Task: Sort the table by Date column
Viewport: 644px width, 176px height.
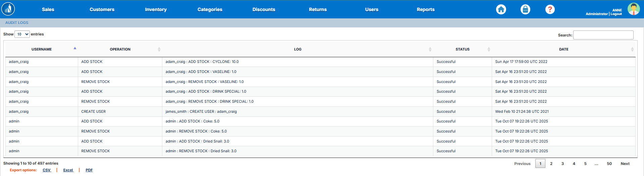Action: click(632, 49)
